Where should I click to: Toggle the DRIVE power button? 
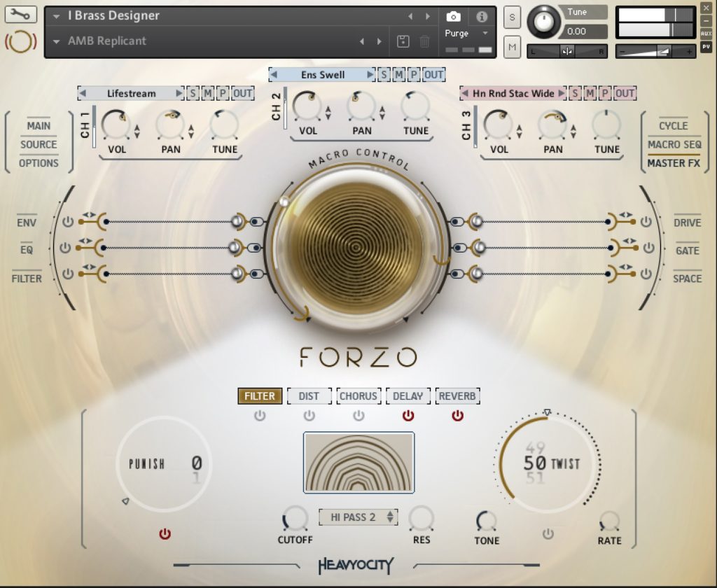click(646, 222)
